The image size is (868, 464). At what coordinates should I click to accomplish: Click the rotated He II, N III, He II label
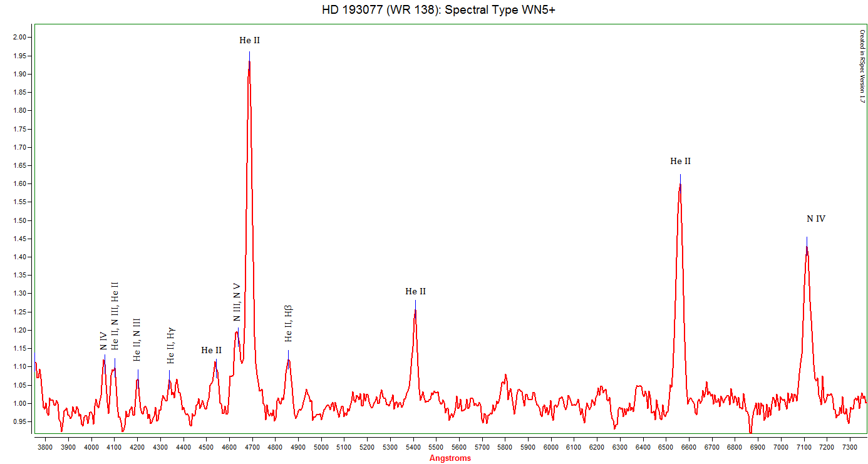pos(115,316)
